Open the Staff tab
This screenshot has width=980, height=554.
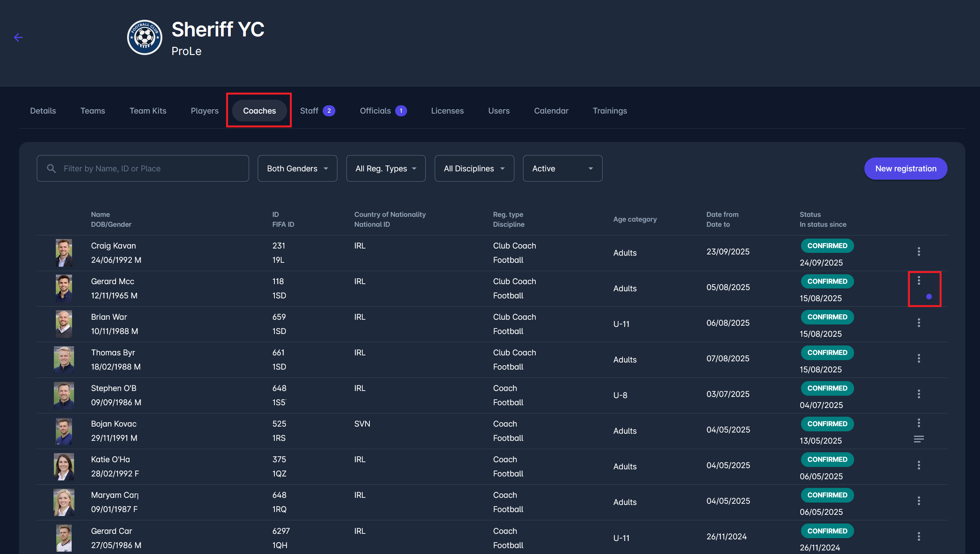click(309, 111)
